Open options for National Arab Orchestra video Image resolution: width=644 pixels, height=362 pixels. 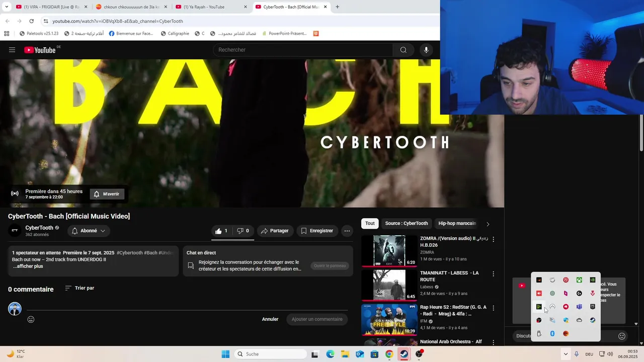[493, 342]
